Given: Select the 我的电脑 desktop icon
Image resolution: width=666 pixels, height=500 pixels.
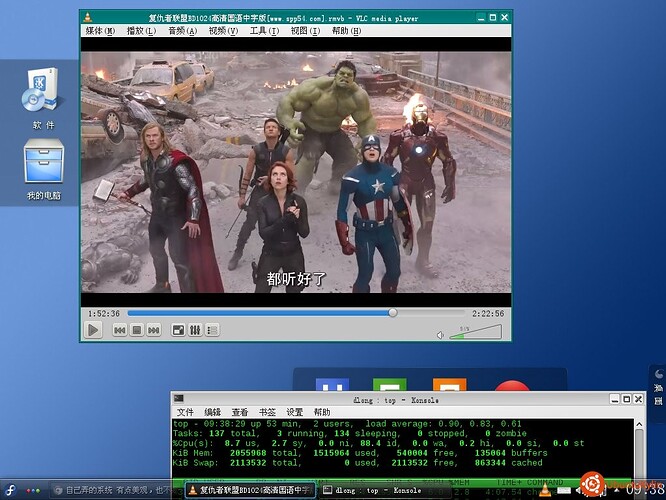Looking at the screenshot, I should pyautogui.click(x=44, y=170).
